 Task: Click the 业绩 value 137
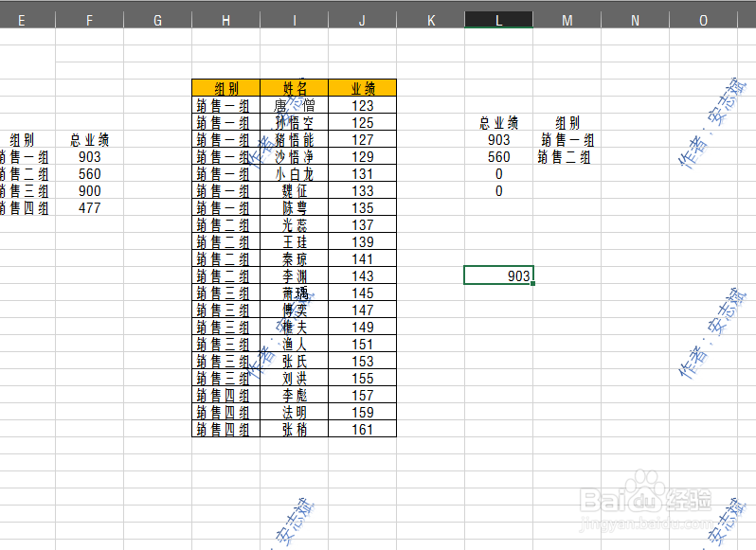click(362, 225)
